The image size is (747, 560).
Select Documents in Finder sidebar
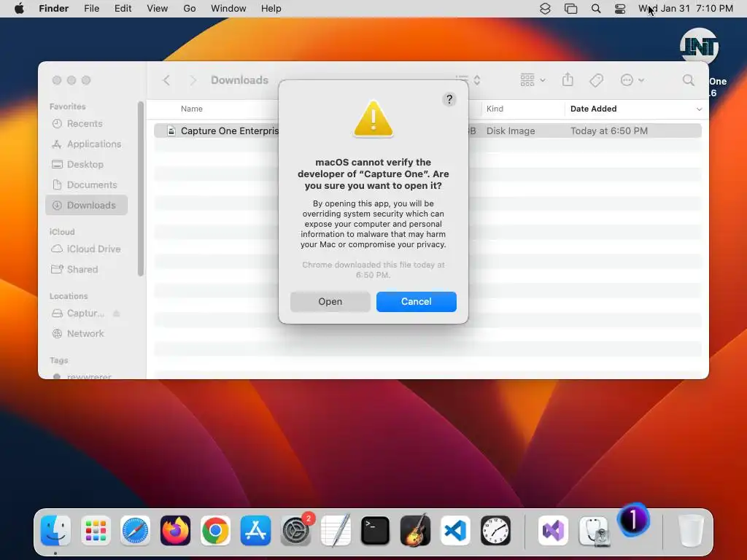[85, 185]
